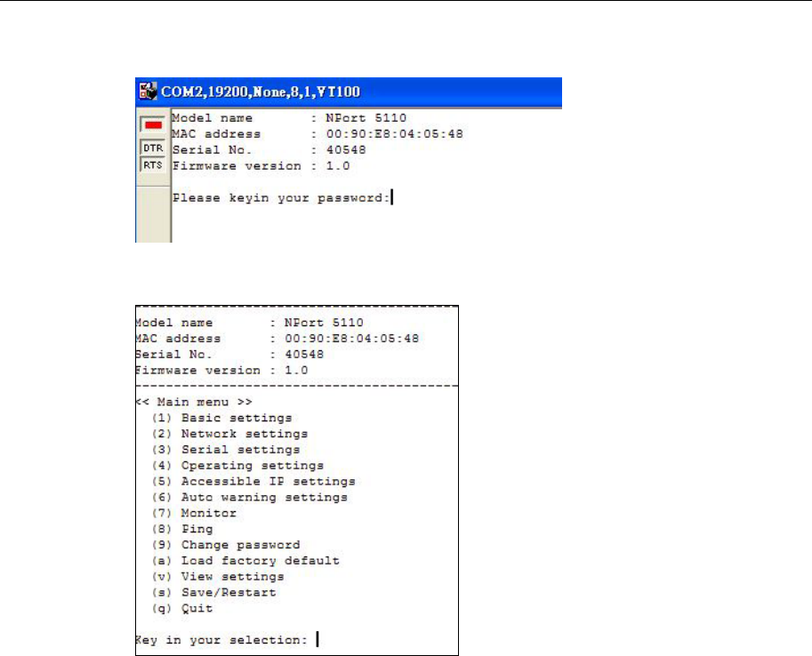Select menu item (1) Basic settings
The height and width of the screenshot is (656, 812).
click(x=221, y=418)
